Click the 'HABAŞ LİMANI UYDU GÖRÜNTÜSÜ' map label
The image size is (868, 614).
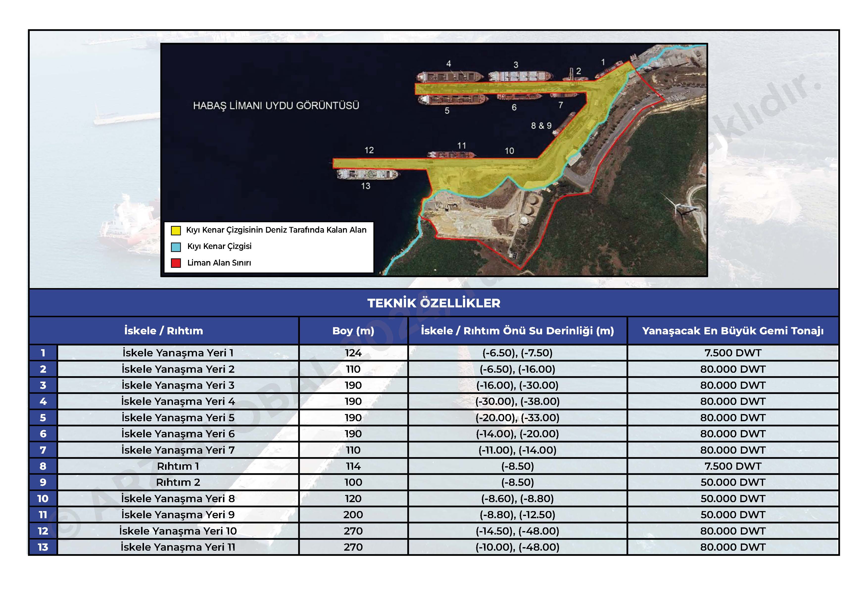[x=276, y=105]
